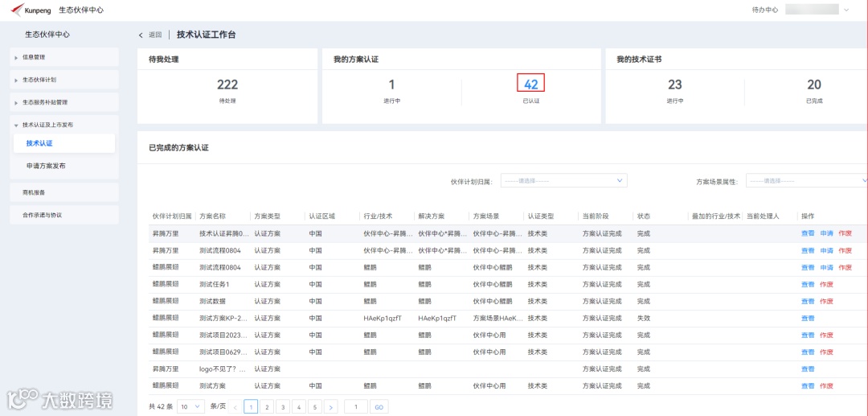868x416 pixels.
Task: Go back using the 返回 arrow link
Action: coord(150,35)
